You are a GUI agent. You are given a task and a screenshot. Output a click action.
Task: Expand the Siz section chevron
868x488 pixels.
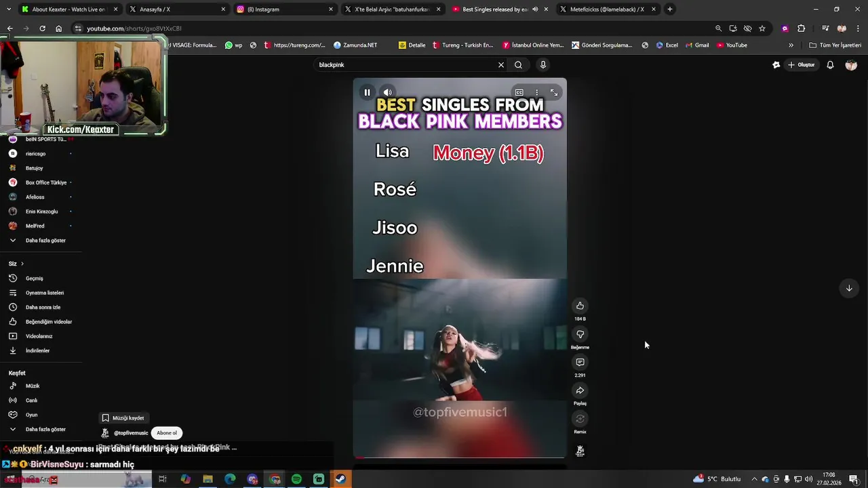(22, 264)
